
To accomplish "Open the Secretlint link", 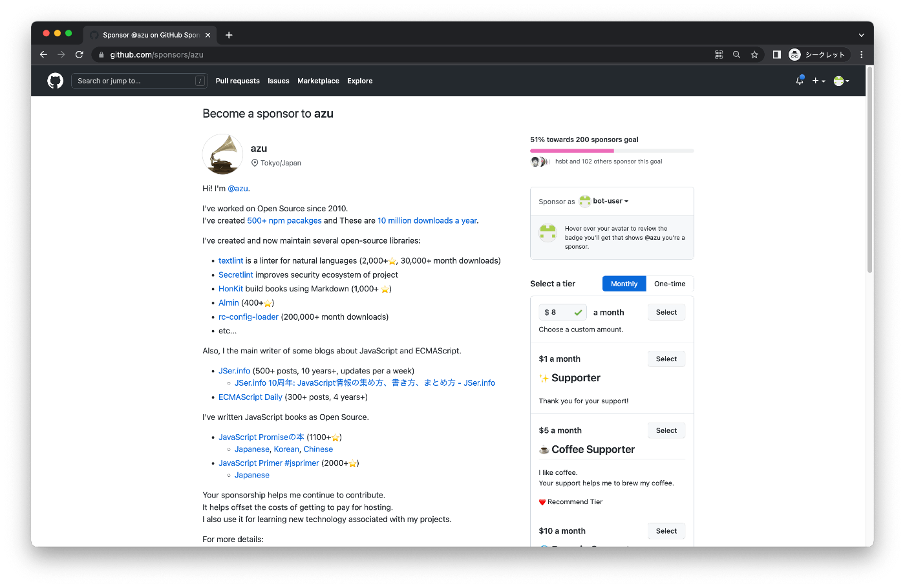I will click(236, 275).
